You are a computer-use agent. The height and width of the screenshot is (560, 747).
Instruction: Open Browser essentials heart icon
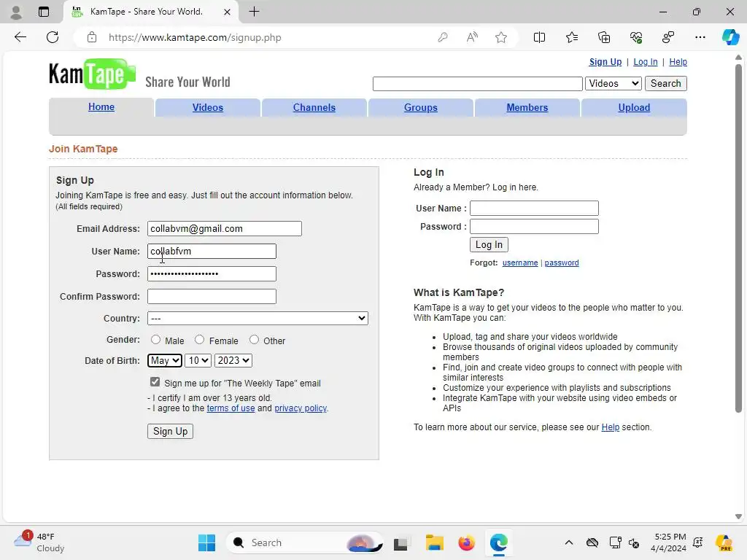tap(636, 37)
